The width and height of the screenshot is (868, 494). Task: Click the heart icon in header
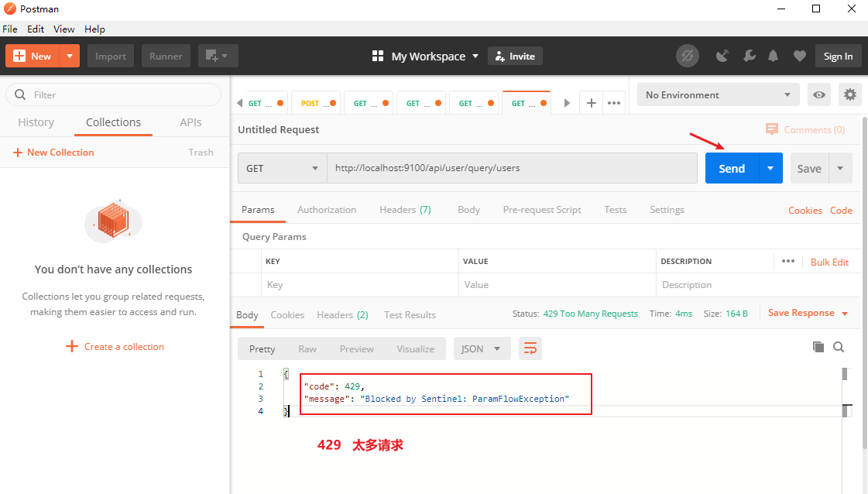click(x=799, y=56)
